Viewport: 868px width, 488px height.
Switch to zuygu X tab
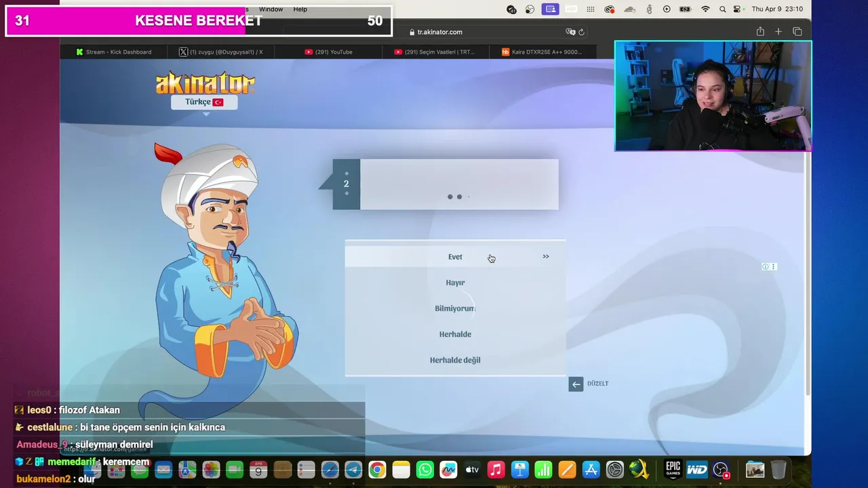(x=221, y=52)
